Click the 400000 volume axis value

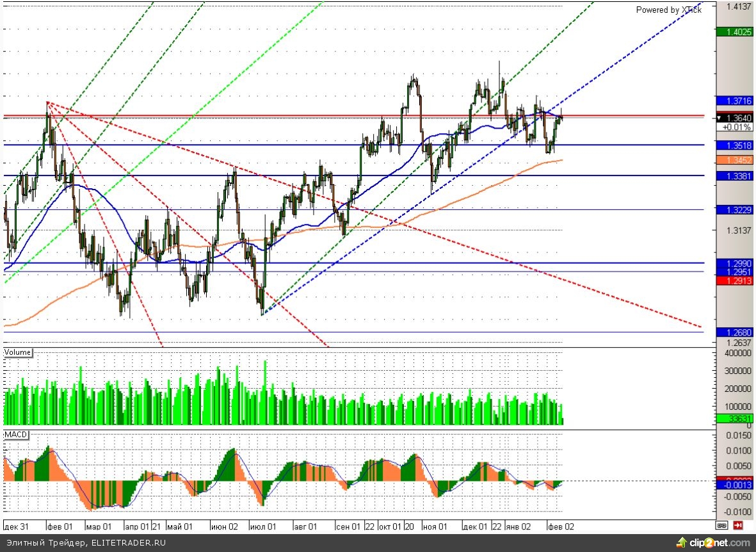pyautogui.click(x=737, y=353)
